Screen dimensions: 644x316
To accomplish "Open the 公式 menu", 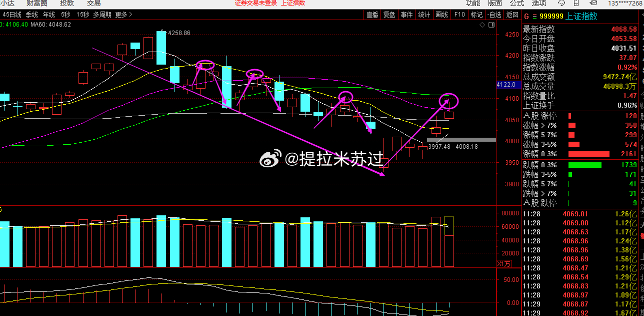I will [x=517, y=3].
